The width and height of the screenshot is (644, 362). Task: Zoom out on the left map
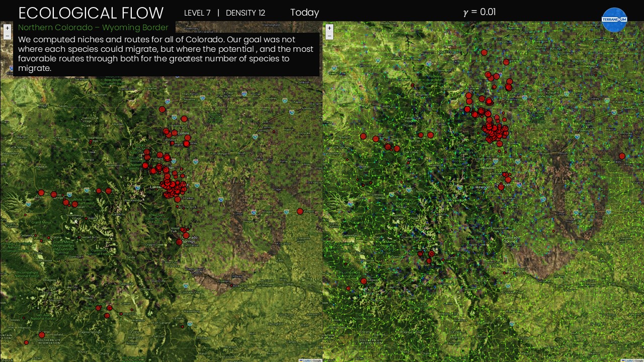(x=7, y=36)
